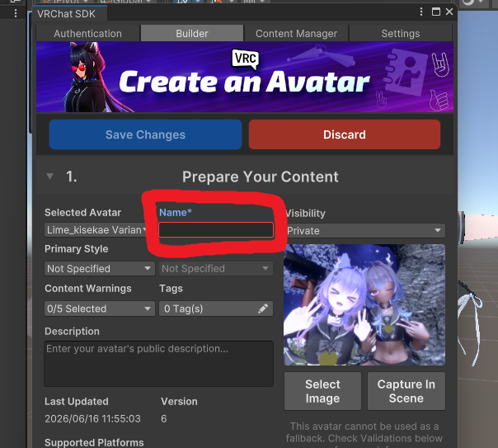Click the avatar Description text area
The height and width of the screenshot is (448, 498).
click(158, 364)
